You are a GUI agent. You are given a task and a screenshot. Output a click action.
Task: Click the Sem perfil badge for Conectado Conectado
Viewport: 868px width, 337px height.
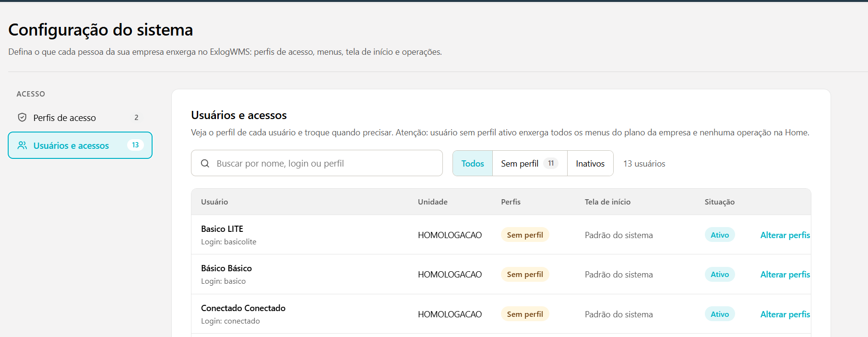[x=525, y=314]
